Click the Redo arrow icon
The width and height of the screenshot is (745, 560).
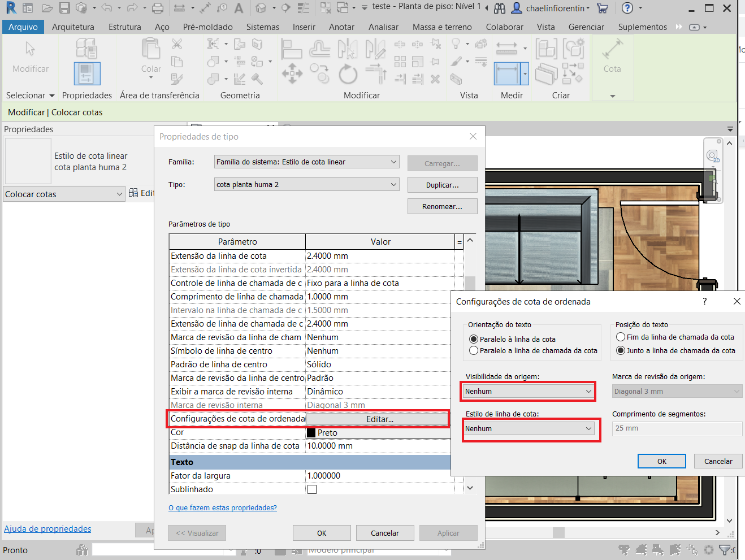132,8
